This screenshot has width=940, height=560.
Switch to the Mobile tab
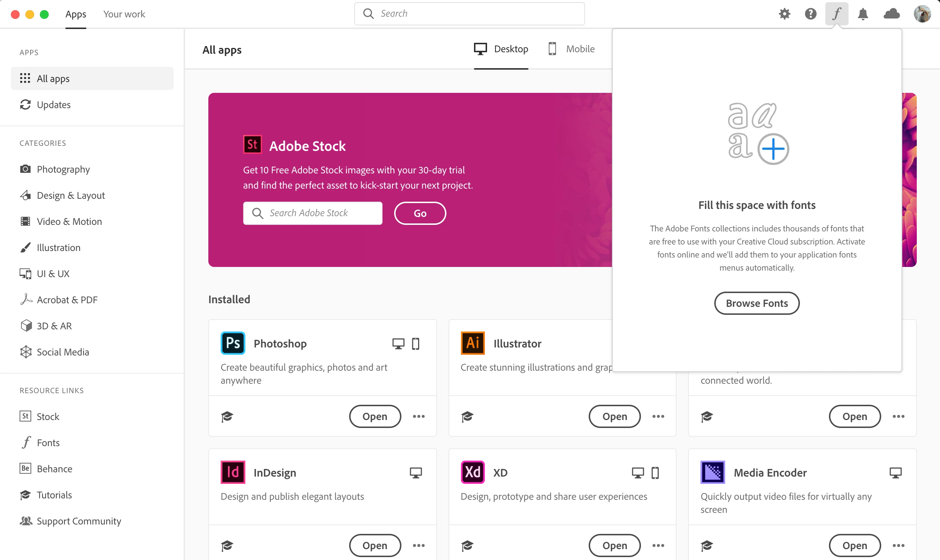tap(571, 49)
